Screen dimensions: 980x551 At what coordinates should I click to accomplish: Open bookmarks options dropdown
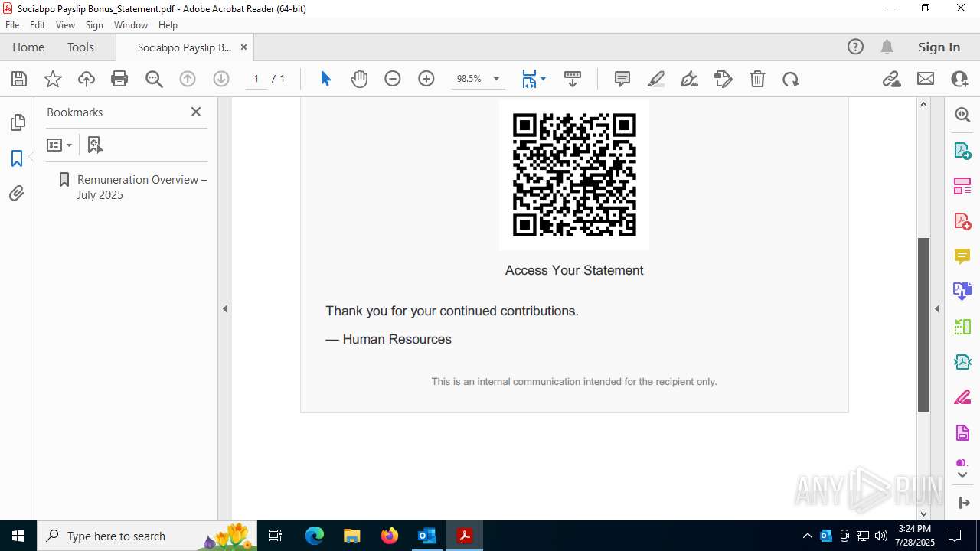59,145
